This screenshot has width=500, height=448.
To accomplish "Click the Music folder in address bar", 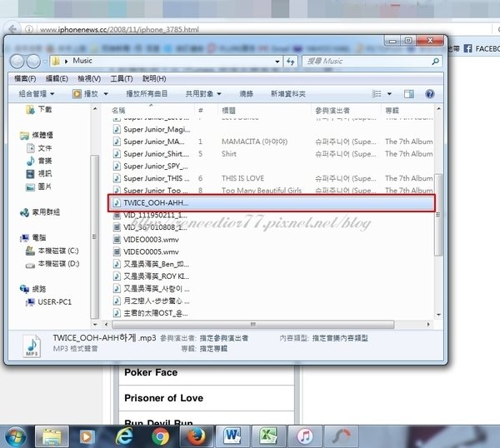I will [x=82, y=61].
